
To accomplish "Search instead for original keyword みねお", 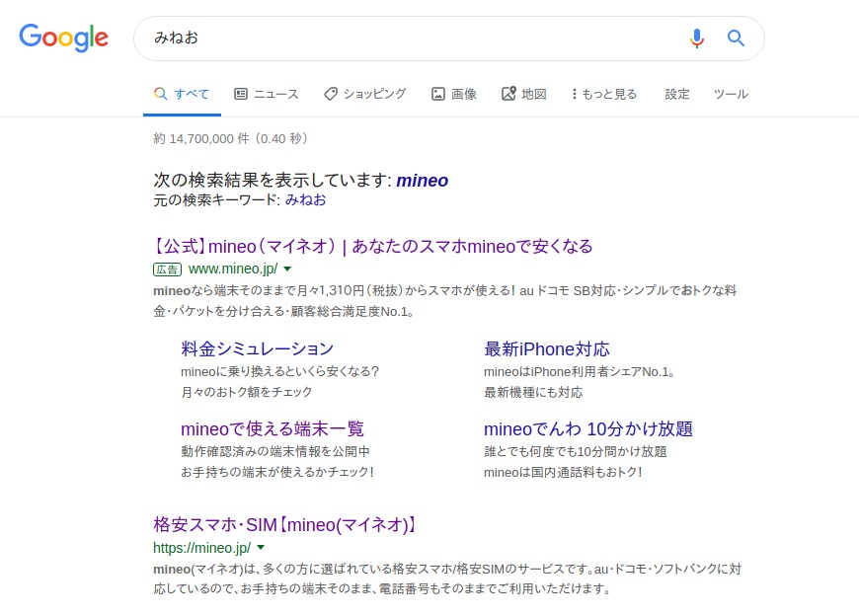I will pos(305,199).
